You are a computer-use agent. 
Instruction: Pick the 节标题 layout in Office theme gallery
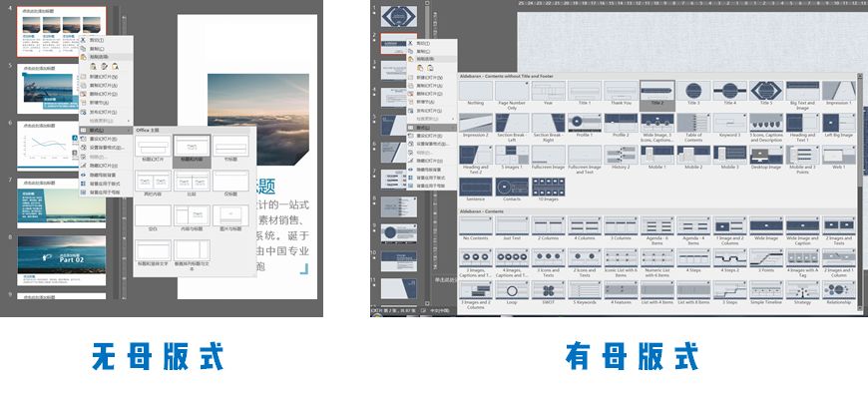tap(230, 150)
